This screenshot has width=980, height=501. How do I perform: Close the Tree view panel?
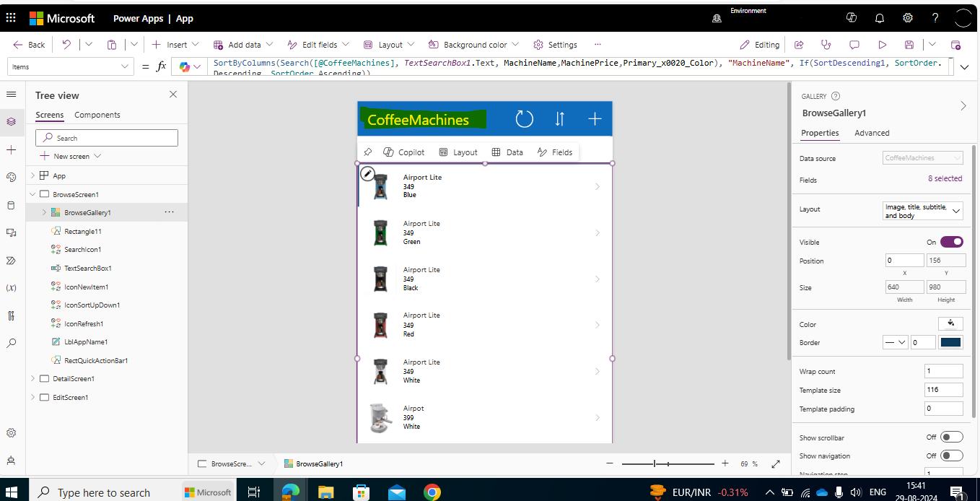(x=173, y=95)
